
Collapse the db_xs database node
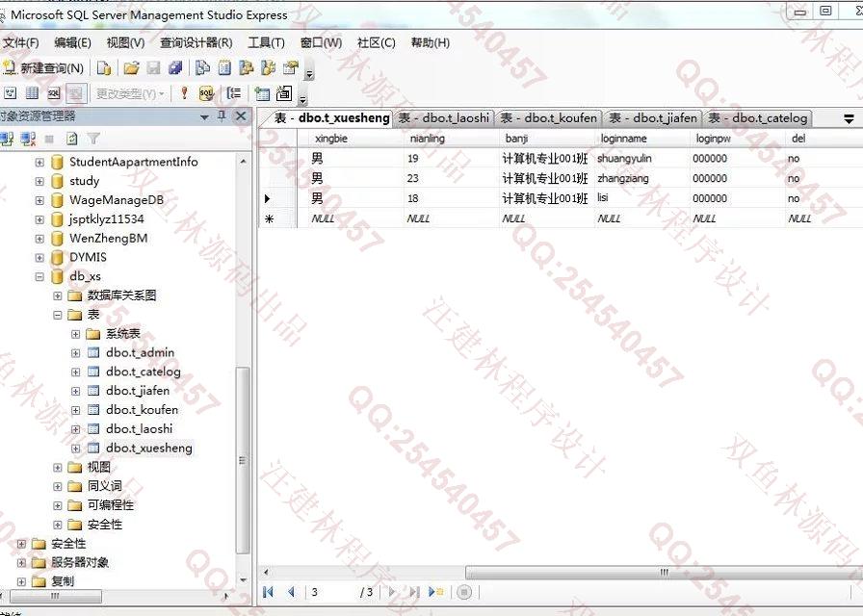[39, 276]
